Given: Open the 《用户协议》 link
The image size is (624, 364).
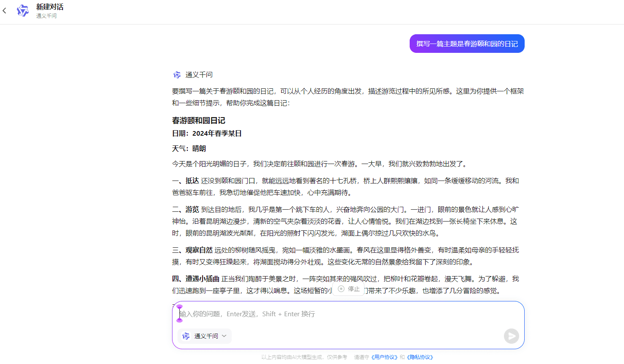Looking at the screenshot, I should [x=384, y=357].
